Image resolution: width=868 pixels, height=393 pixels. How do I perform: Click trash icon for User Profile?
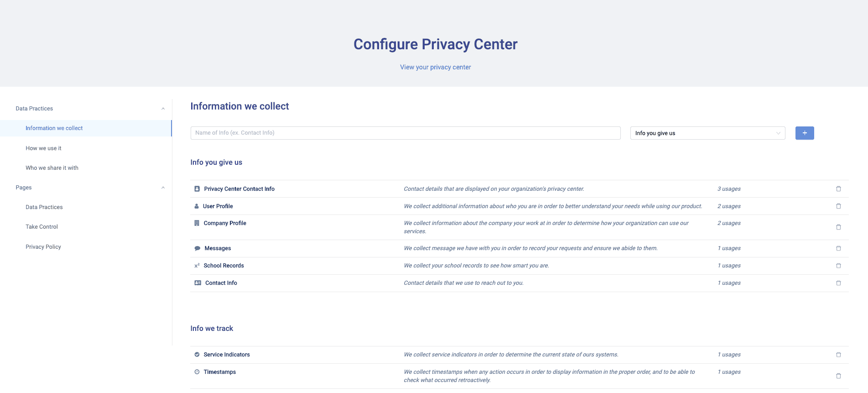pos(838,206)
